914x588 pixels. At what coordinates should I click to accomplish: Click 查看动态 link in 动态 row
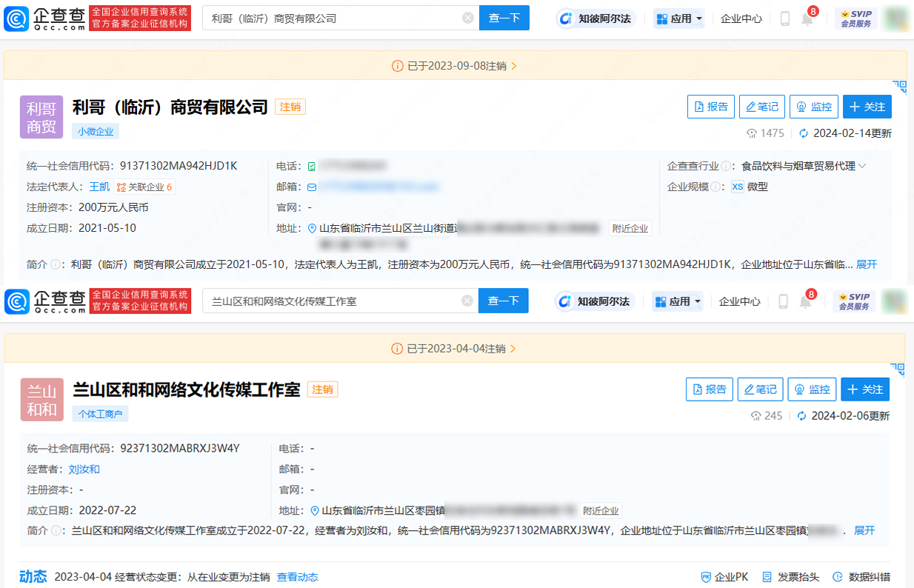pyautogui.click(x=297, y=577)
